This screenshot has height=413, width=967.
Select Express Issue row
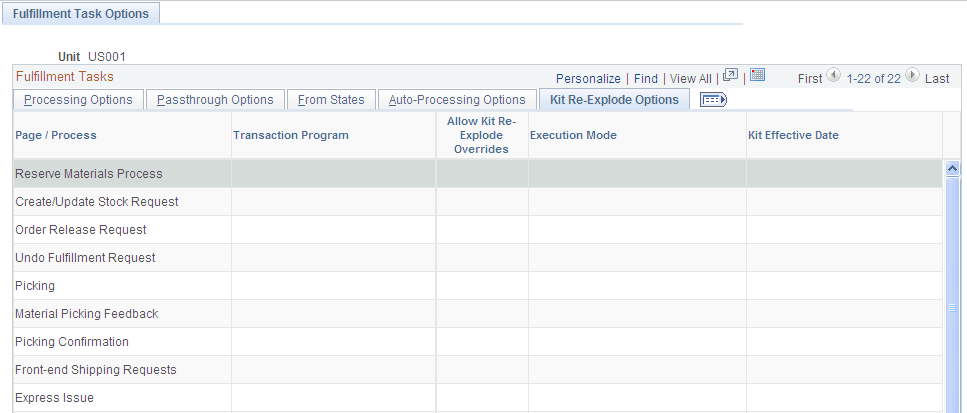(x=478, y=398)
